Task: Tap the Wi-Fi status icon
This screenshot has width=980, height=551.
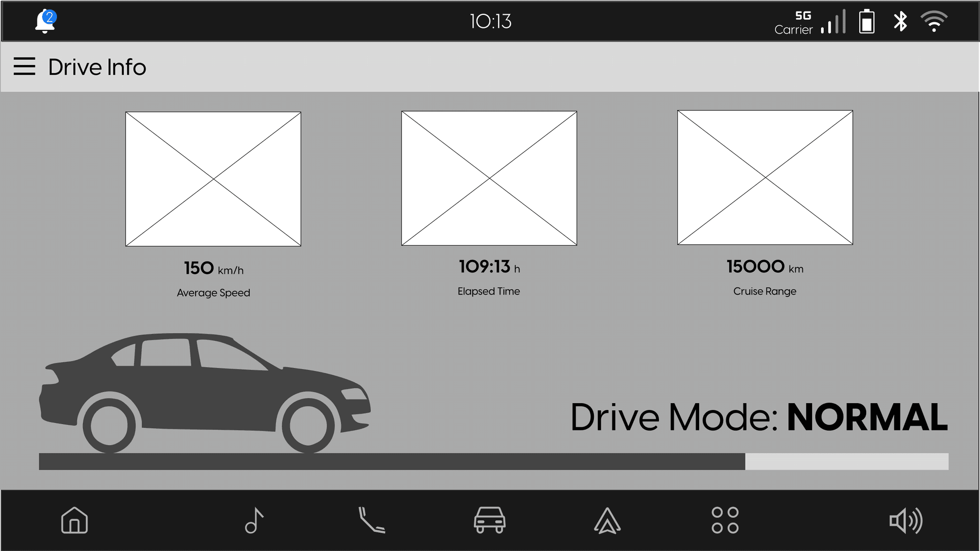Action: pos(934,22)
